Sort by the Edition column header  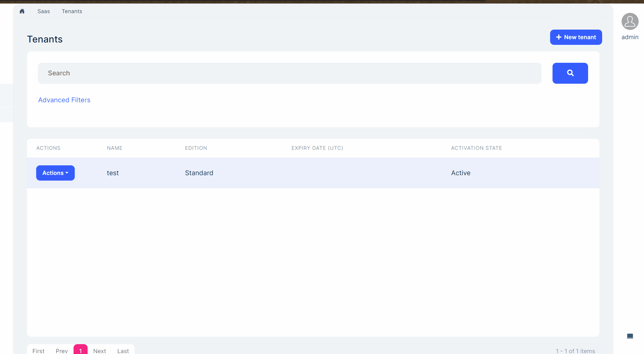pos(196,148)
